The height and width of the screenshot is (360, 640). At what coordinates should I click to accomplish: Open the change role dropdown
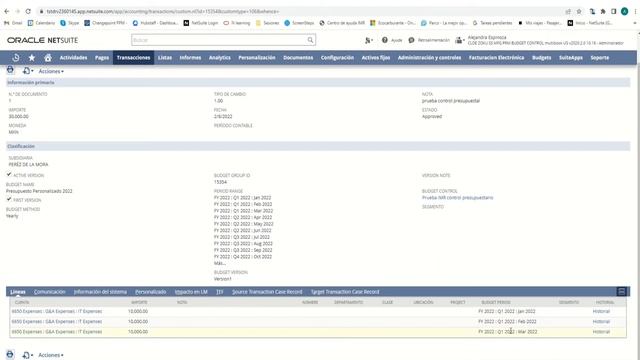coord(460,40)
